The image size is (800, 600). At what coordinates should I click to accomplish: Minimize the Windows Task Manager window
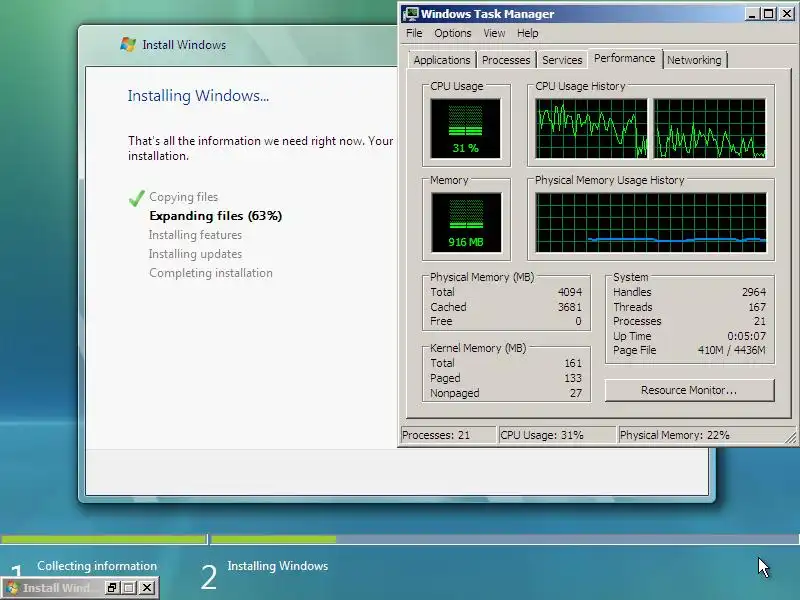(752, 14)
